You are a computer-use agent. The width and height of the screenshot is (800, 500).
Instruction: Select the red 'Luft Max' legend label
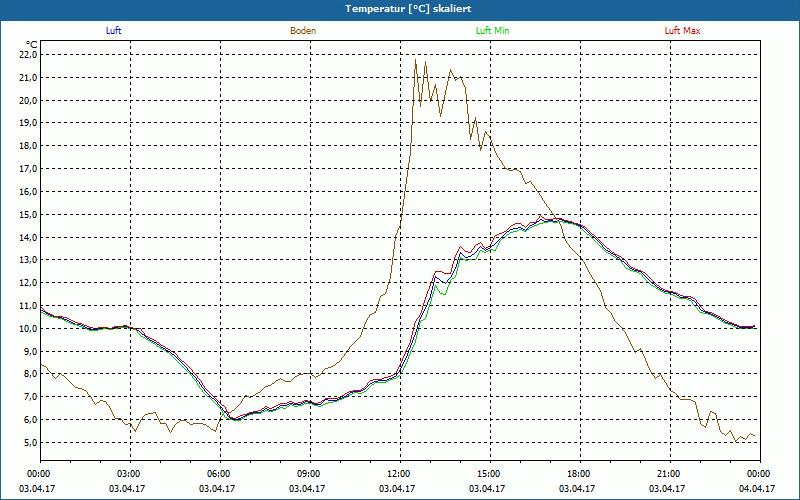pyautogui.click(x=682, y=31)
